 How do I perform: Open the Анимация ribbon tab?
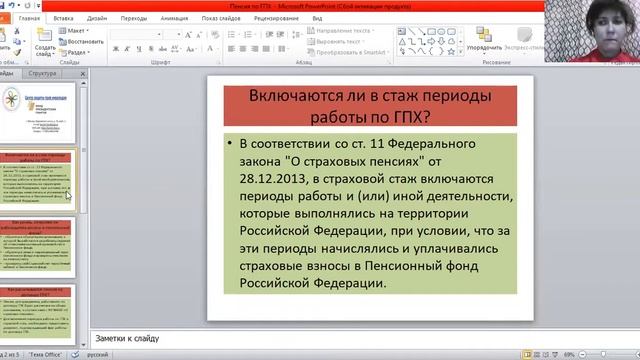point(174,18)
